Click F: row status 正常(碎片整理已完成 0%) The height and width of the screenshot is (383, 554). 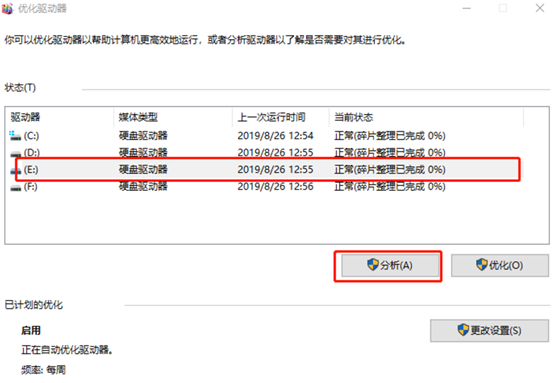coord(390,187)
